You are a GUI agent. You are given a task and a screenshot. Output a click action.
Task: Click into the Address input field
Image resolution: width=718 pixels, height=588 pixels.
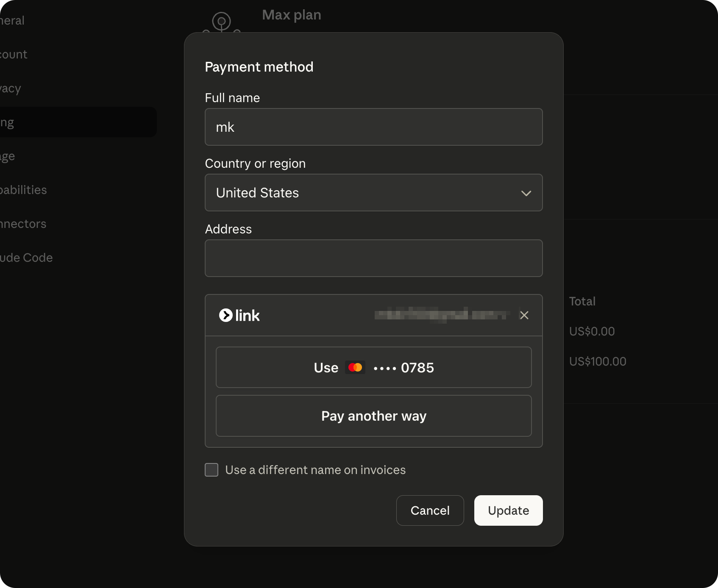373,258
